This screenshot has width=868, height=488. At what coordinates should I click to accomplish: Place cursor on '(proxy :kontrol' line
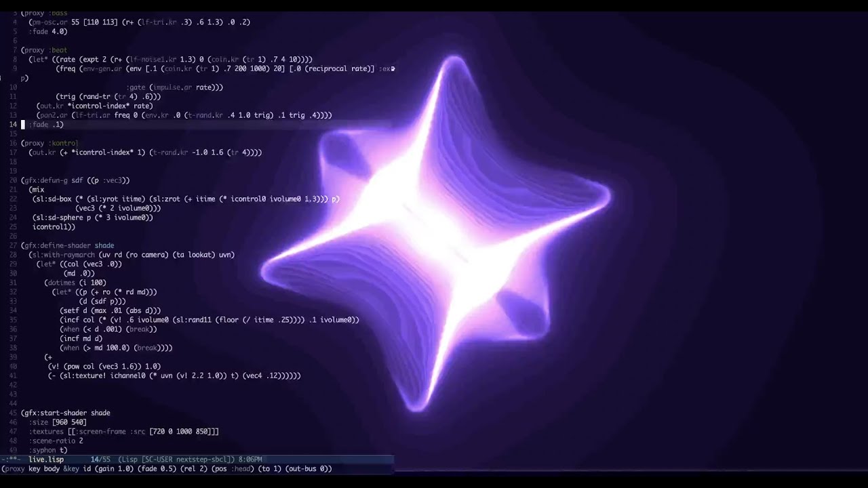(x=50, y=143)
